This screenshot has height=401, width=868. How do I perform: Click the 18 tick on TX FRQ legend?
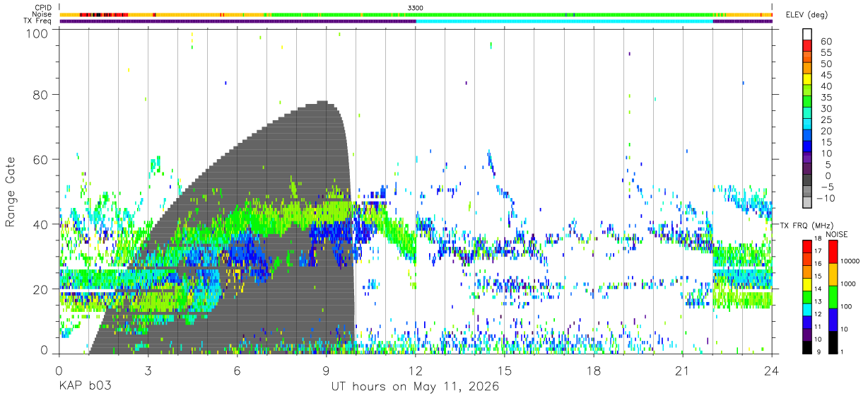coord(819,240)
